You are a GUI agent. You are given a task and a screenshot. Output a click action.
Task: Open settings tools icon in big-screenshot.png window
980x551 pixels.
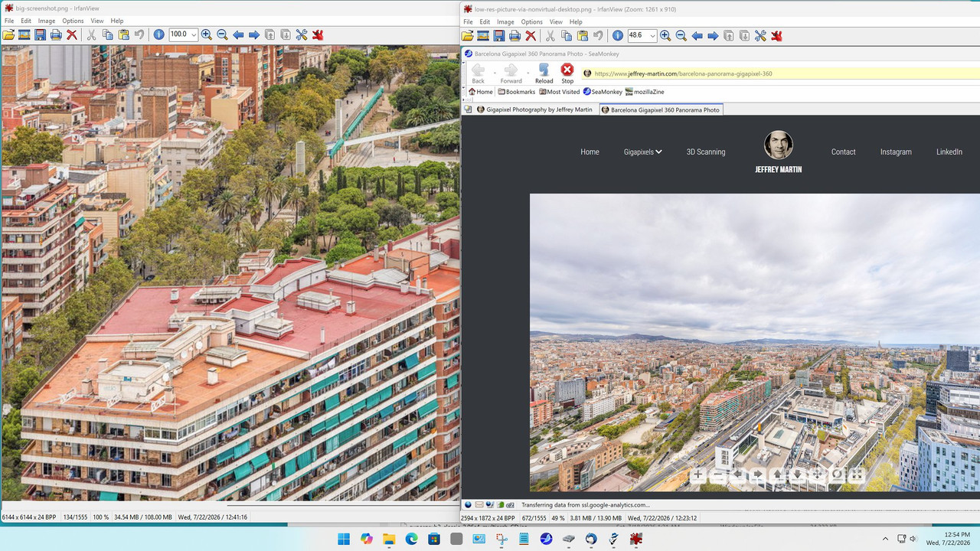pyautogui.click(x=302, y=34)
